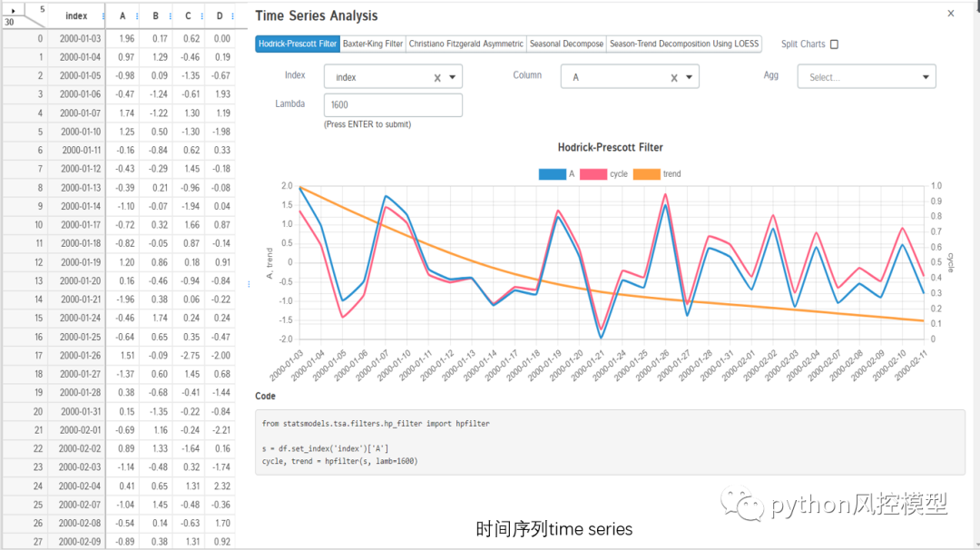Screen dimensions: 980x550
Task: Open the column D header menu icon
Action: point(232,16)
